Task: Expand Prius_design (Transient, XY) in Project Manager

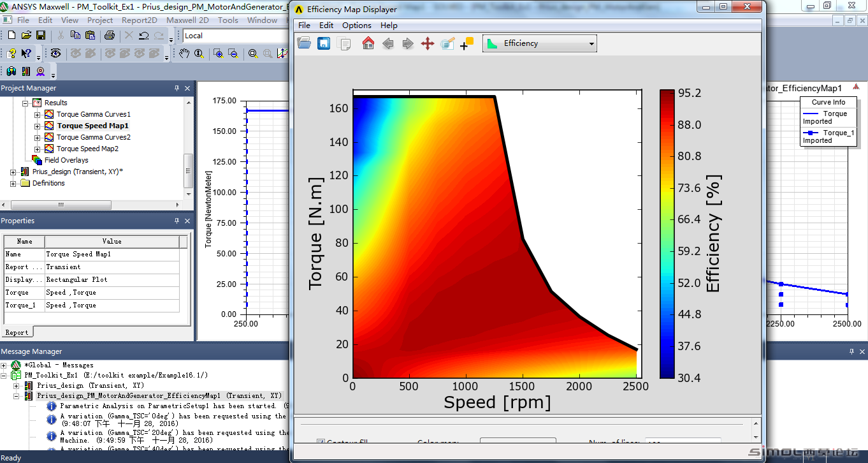Action: point(13,172)
